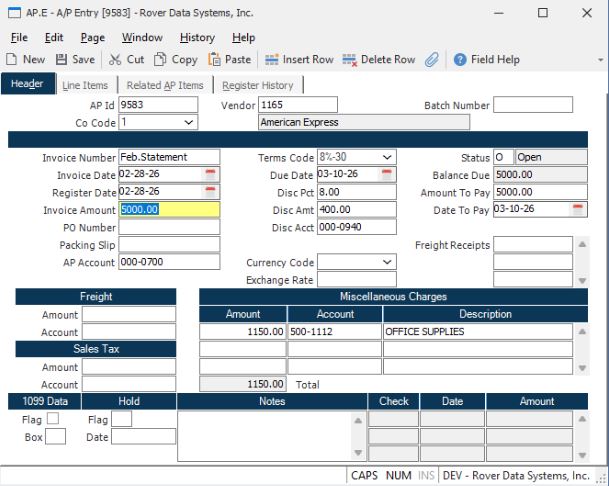Screen dimensions: 609x486
Task: Click the Copy toolbar icon
Action: click(x=161, y=60)
